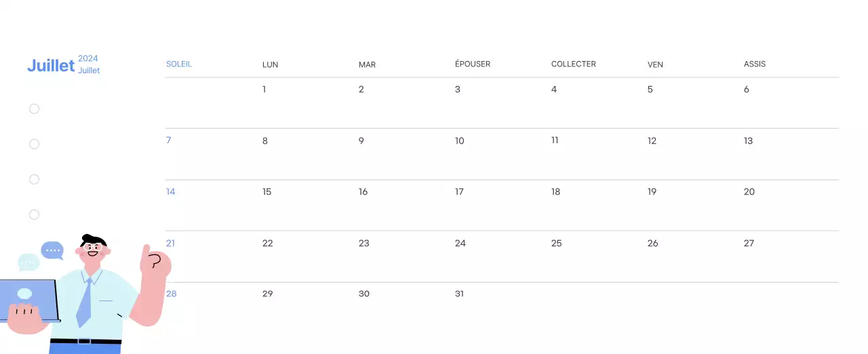Toggle the third radio circle in sidebar

coord(34,179)
